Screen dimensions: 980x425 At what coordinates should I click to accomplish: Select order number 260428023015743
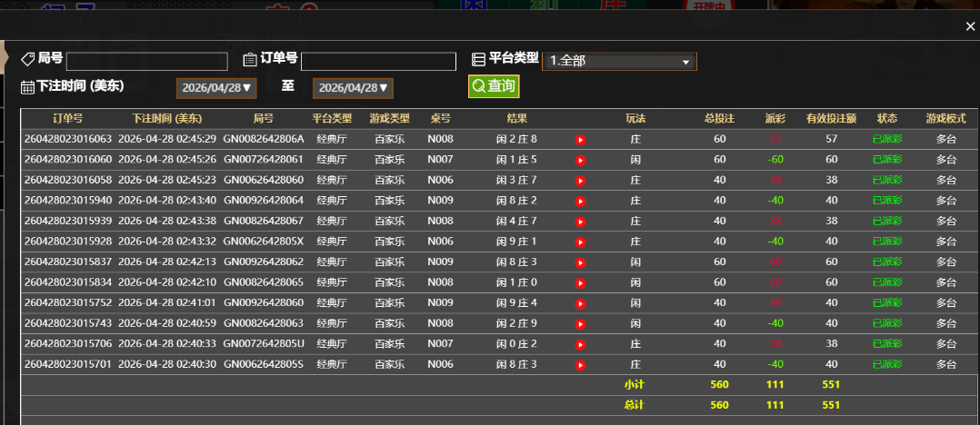point(68,323)
